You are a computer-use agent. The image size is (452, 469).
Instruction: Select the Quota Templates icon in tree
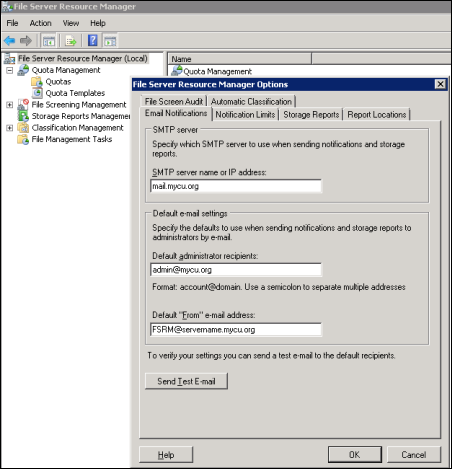[37, 93]
